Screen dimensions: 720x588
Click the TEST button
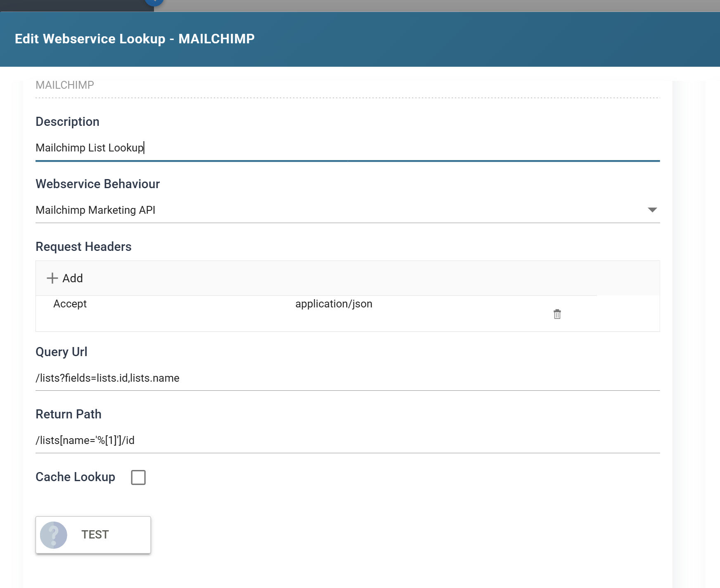coord(93,535)
